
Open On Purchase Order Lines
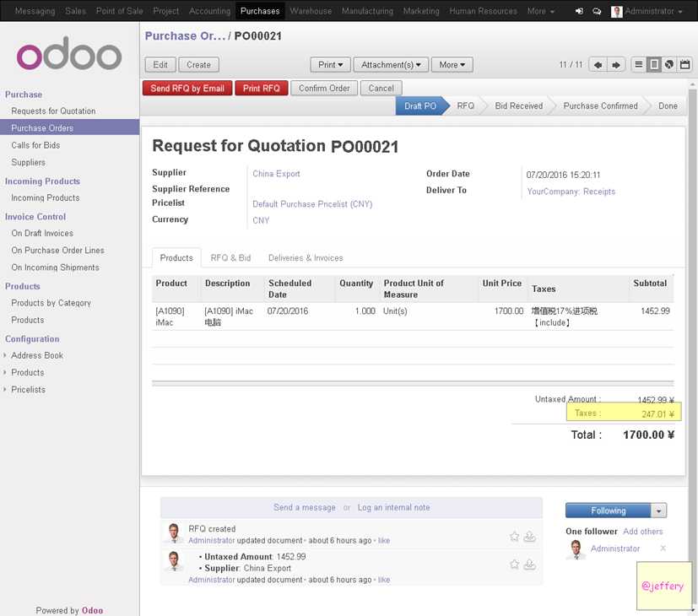(57, 250)
